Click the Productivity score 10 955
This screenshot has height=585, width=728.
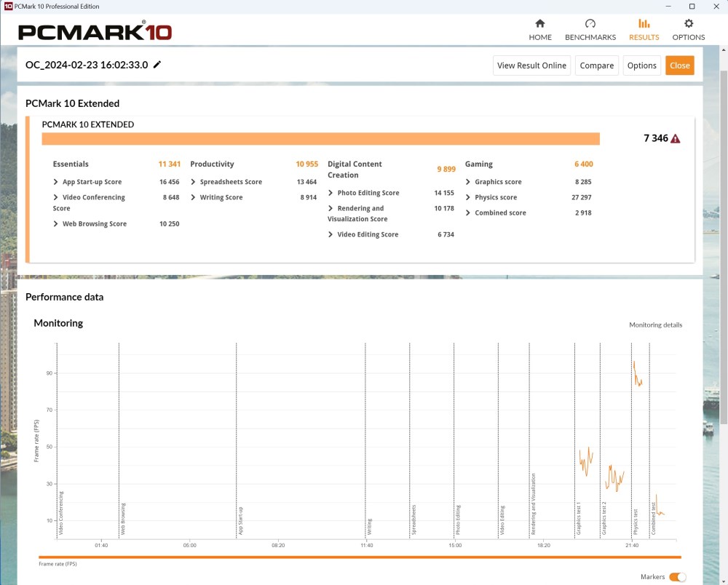point(307,164)
